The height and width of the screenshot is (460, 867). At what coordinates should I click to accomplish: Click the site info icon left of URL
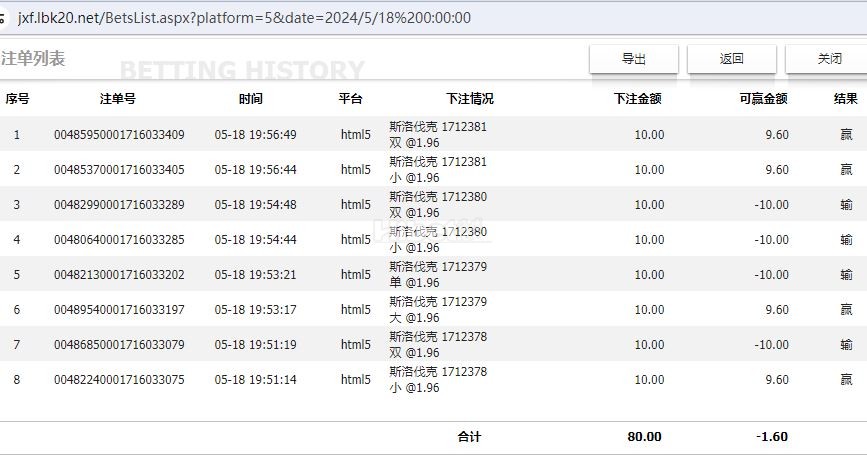click(x=2, y=18)
